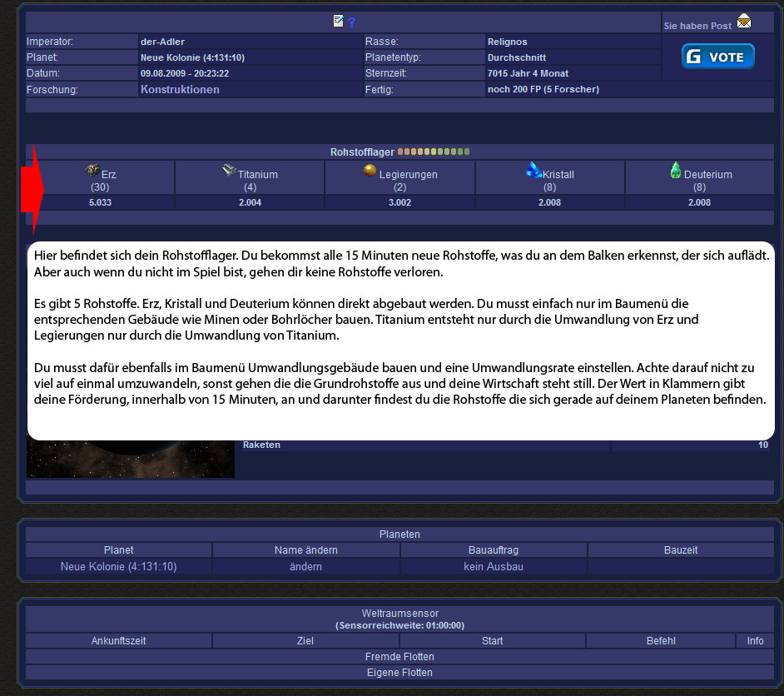This screenshot has height=696, width=784.
Task: Open the Konstruktionen research link
Action: 180,89
